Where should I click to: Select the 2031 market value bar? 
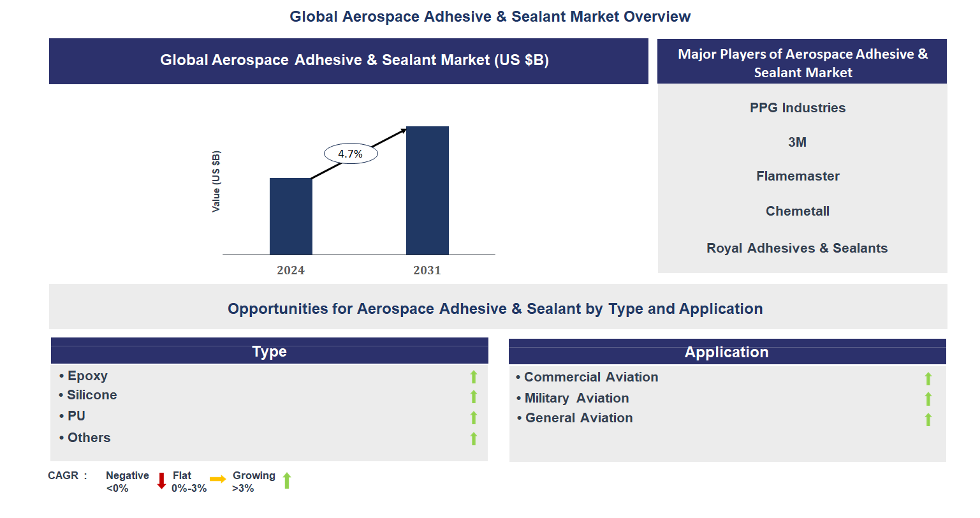click(427, 189)
